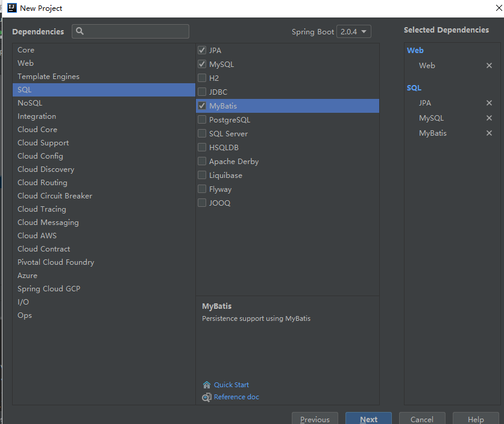Select the Cloud Routing category
Viewport: 504px width, 424px height.
[104, 183]
